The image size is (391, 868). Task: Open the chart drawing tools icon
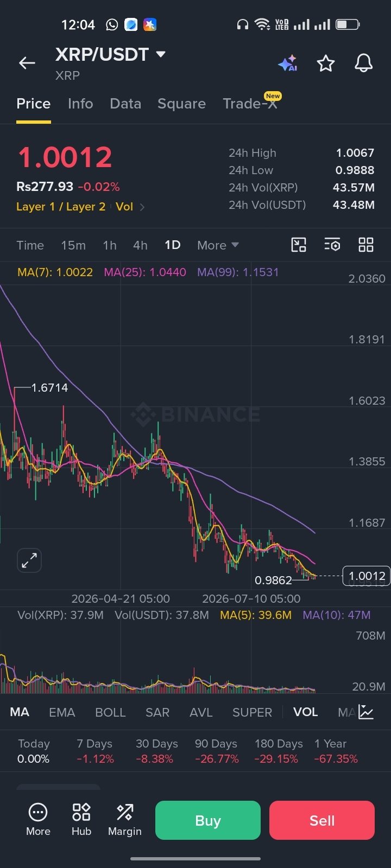pos(299,245)
